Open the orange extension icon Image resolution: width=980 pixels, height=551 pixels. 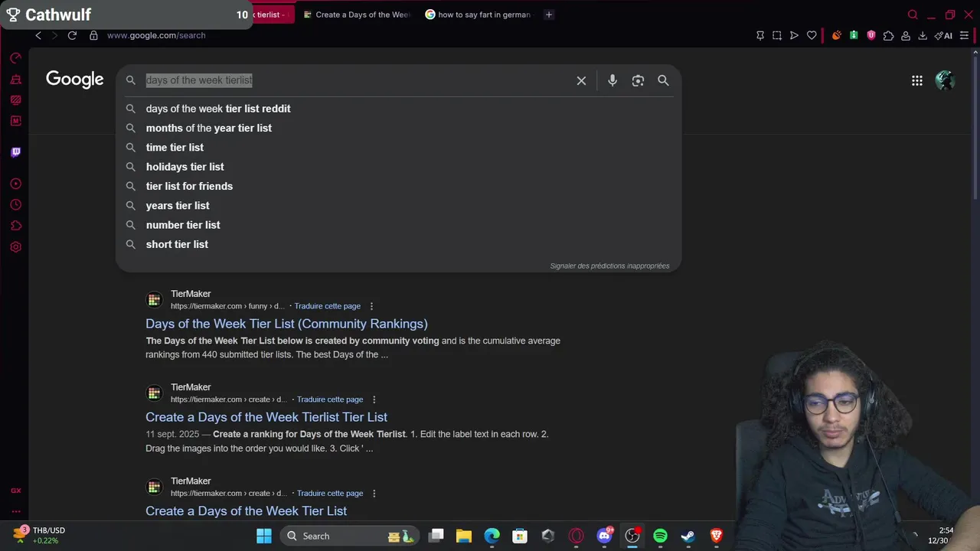pyautogui.click(x=836, y=35)
